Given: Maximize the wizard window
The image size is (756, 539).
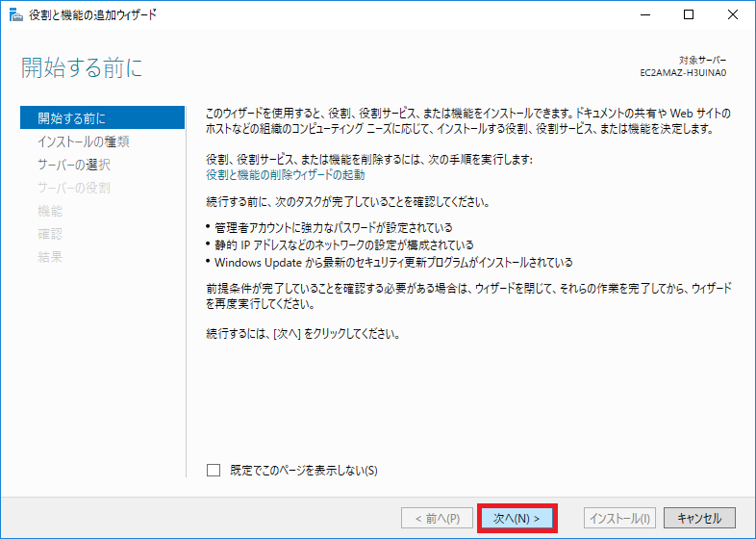Looking at the screenshot, I should 689,15.
